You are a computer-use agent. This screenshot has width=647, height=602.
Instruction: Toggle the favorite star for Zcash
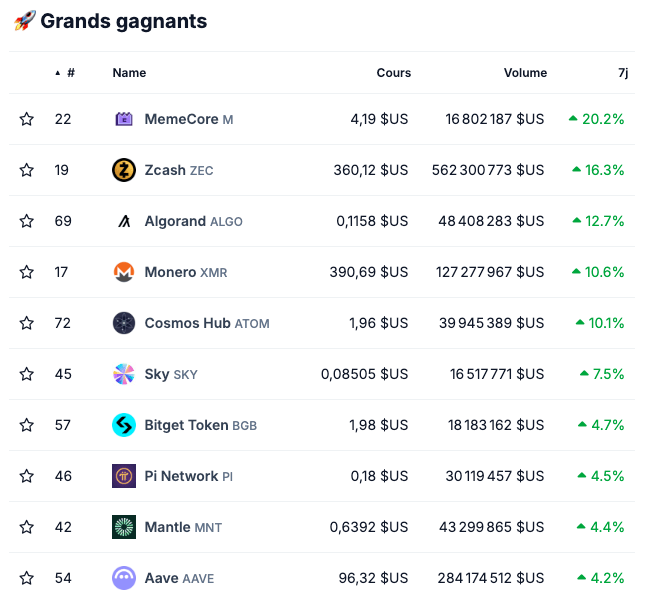click(27, 170)
